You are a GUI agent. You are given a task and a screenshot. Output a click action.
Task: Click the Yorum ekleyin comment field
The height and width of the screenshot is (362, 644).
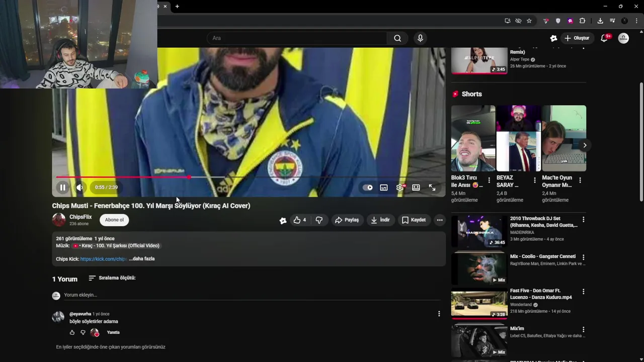(x=252, y=295)
